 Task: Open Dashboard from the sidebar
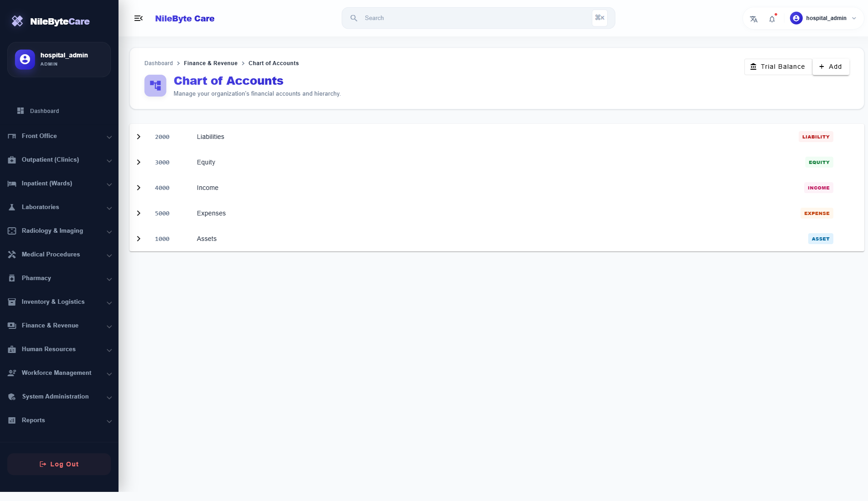(58, 111)
